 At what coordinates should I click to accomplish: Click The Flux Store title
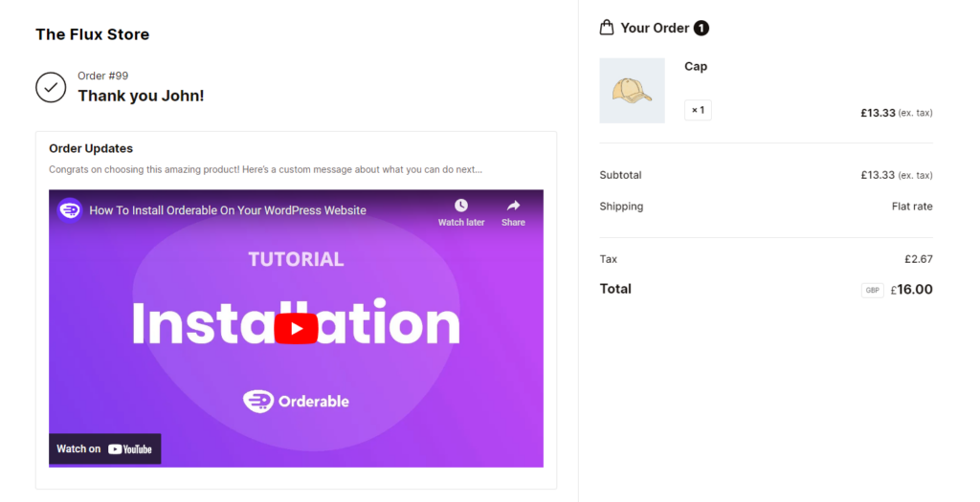point(93,34)
